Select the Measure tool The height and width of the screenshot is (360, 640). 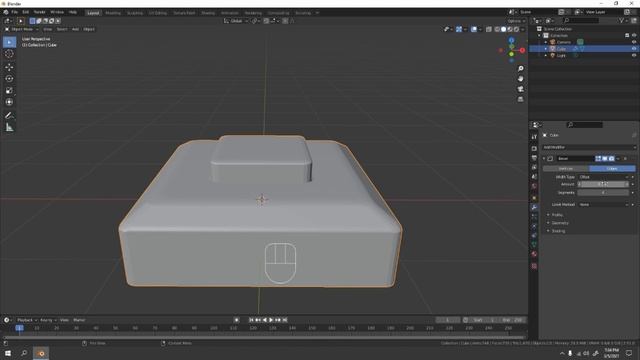(x=9, y=128)
